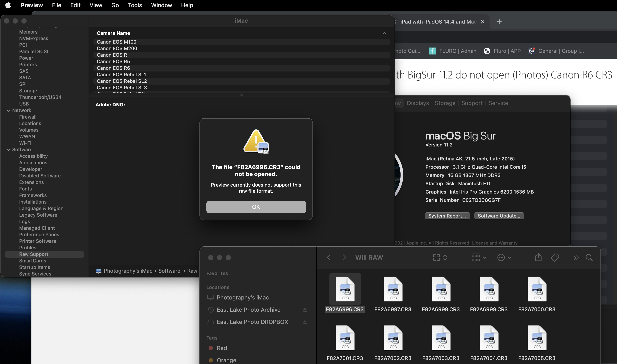
Task: Open the Tools menu
Action: tap(135, 5)
